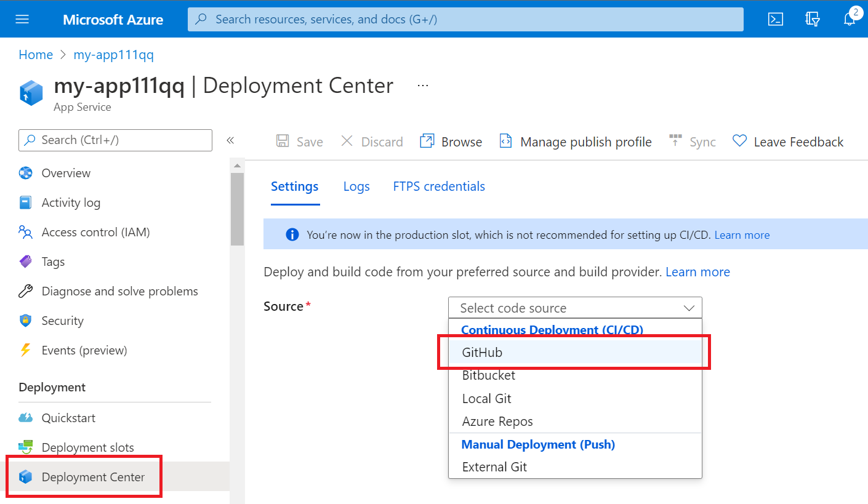Go to the Home breadcrumb link
The image size is (868, 504).
pyautogui.click(x=36, y=55)
